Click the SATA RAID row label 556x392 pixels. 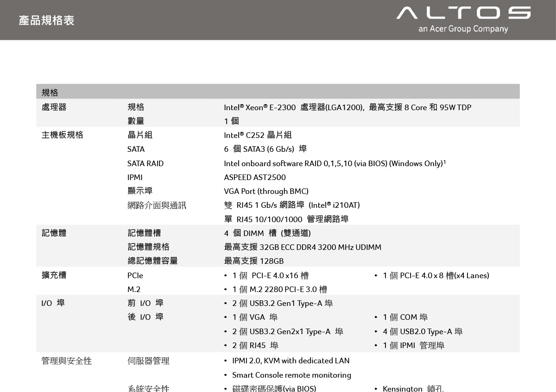point(145,163)
